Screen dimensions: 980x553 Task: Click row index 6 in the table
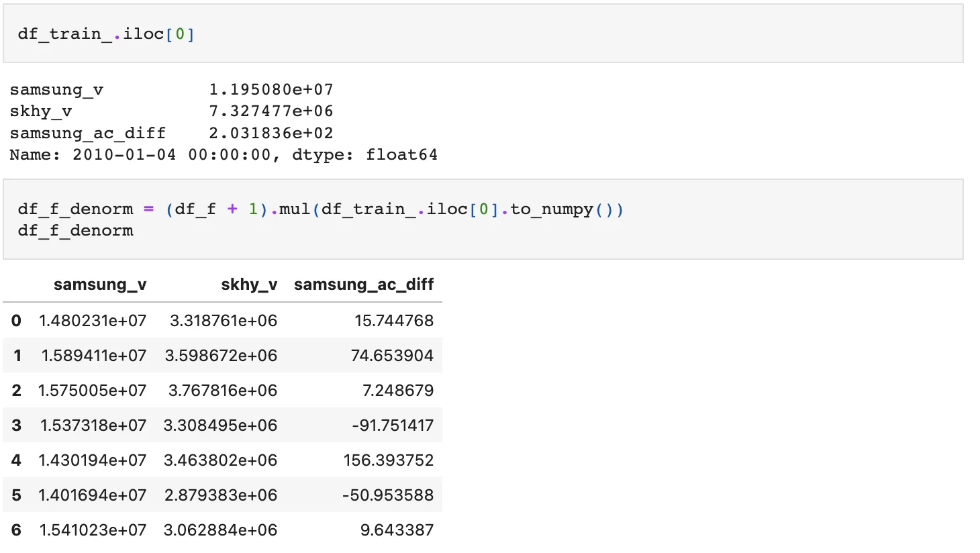16,530
